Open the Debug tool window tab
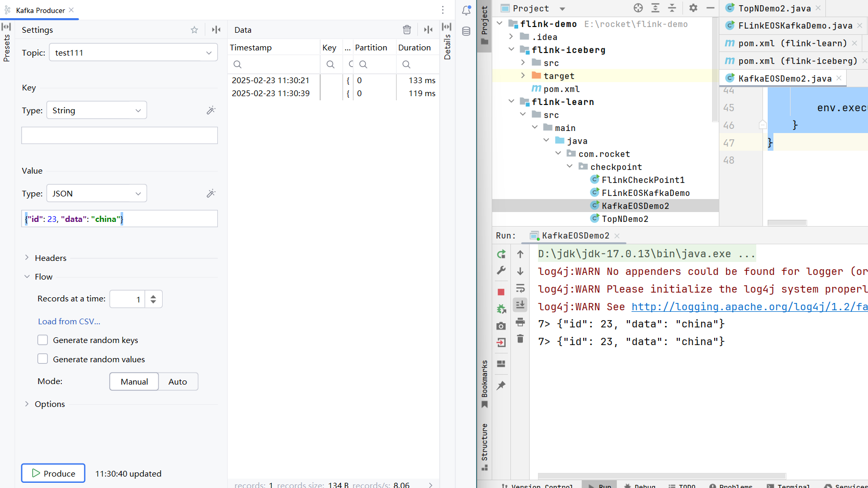 640,485
